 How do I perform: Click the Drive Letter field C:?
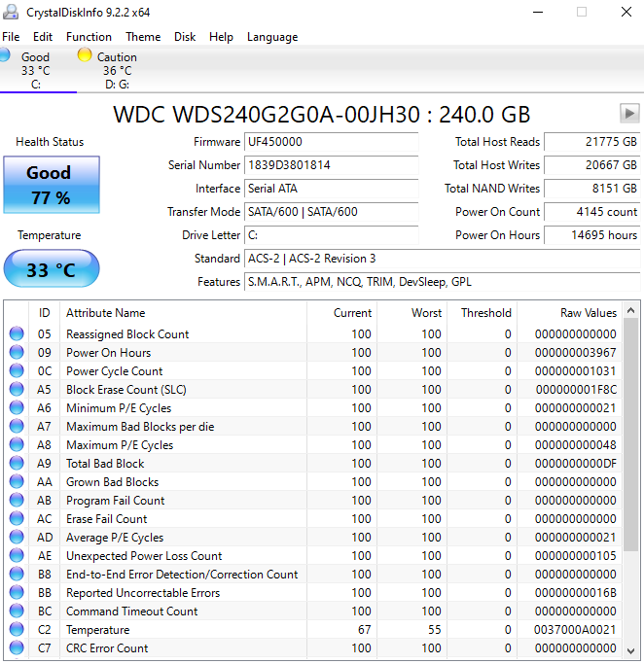point(332,235)
